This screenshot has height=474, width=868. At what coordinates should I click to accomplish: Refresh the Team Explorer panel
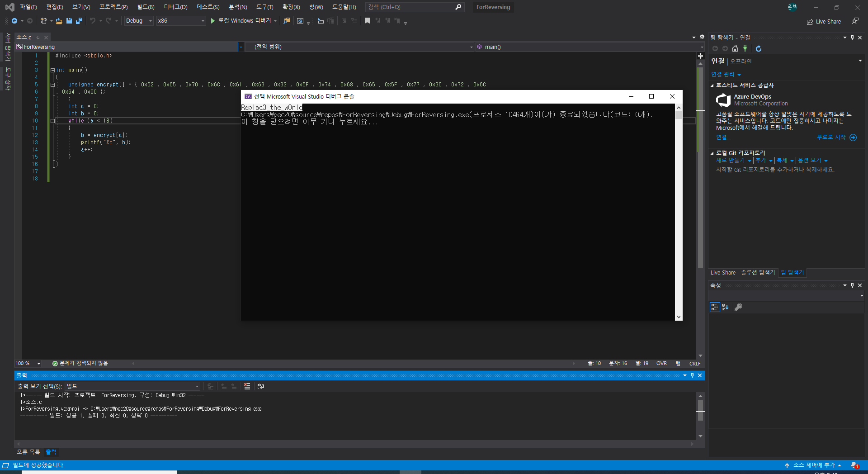click(x=759, y=48)
